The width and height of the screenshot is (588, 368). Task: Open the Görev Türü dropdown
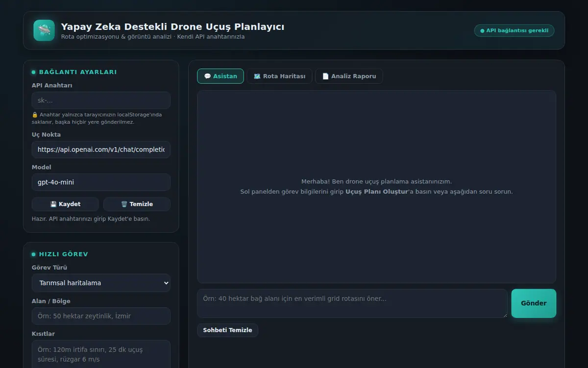click(x=101, y=283)
